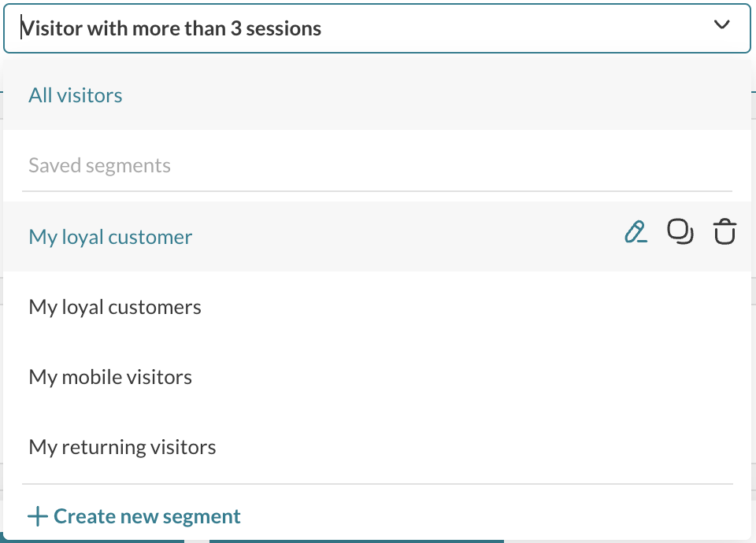The image size is (756, 543).
Task: Apply the My returning visitors segment
Action: [123, 447]
